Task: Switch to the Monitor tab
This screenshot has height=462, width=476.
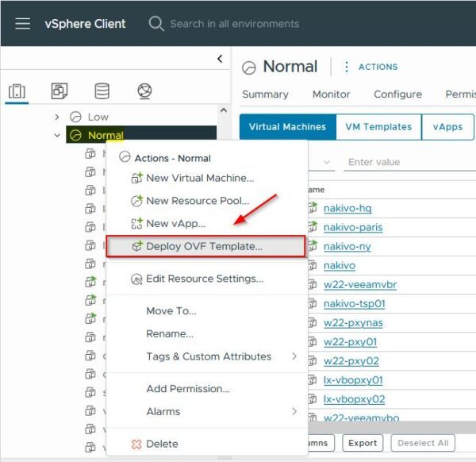Action: pyautogui.click(x=331, y=94)
